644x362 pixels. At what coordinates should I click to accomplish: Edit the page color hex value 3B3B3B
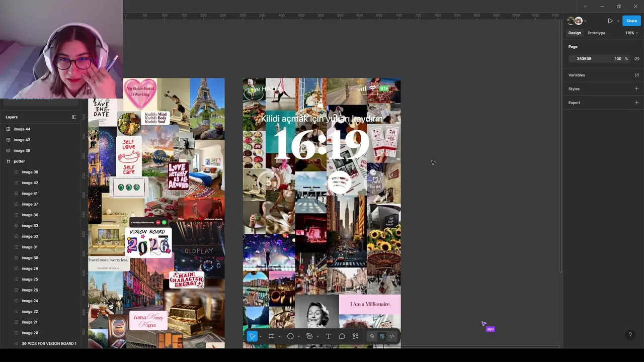(584, 59)
